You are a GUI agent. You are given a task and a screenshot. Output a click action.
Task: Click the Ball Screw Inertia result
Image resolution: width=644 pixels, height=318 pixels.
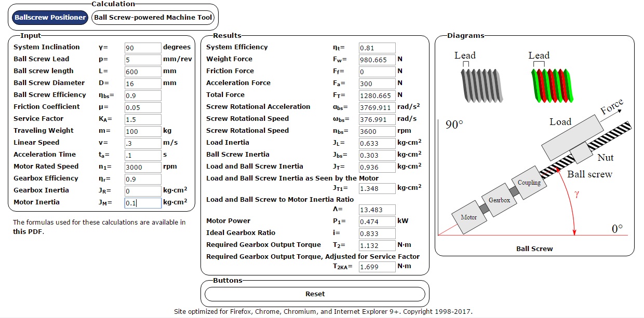378,155
